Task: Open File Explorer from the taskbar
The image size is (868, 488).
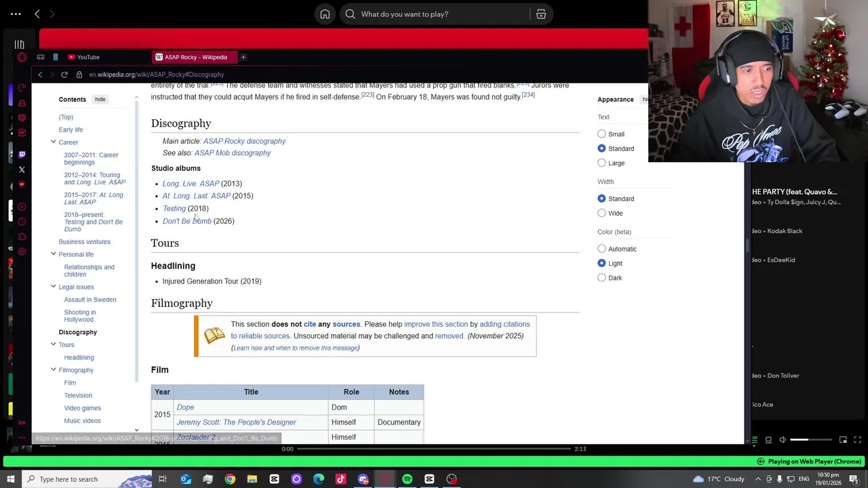Action: pyautogui.click(x=252, y=479)
